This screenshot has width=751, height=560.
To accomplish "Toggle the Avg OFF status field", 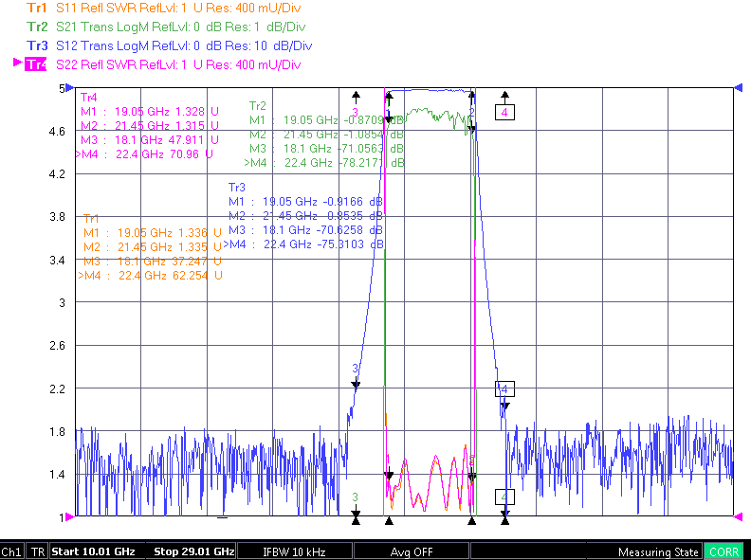I will click(x=412, y=551).
